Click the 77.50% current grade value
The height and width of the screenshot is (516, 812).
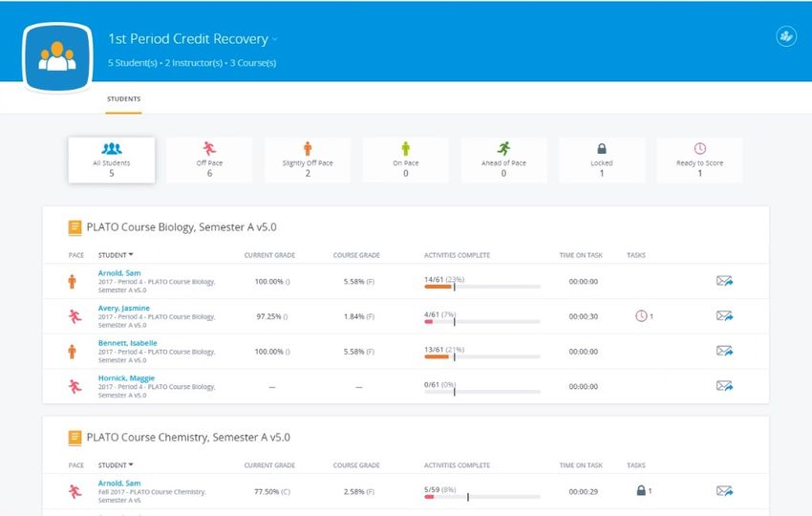[272, 492]
